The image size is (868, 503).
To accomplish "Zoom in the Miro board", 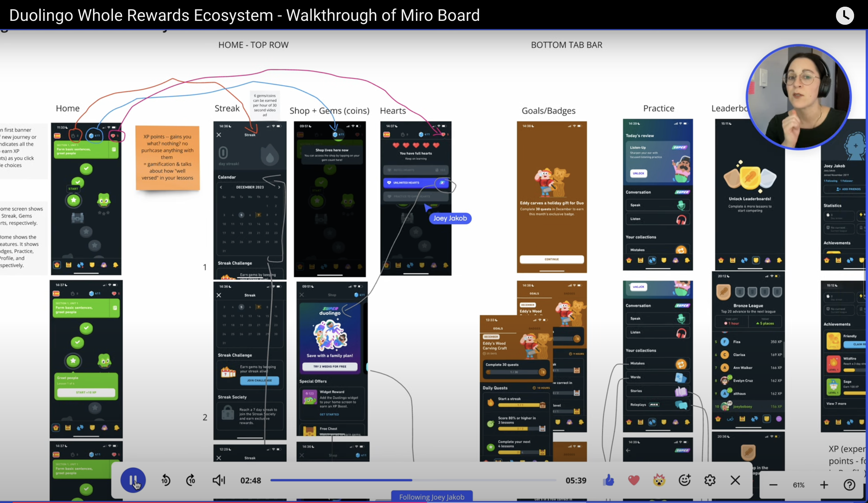I will pos(824,485).
